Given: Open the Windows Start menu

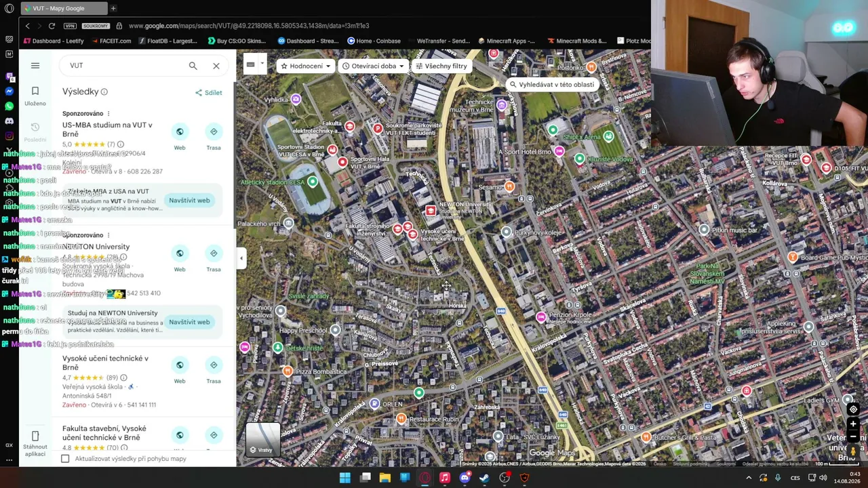Looking at the screenshot, I should point(345,478).
